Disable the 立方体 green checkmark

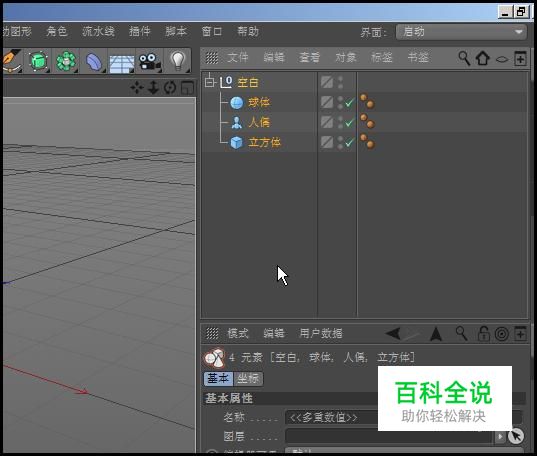click(350, 142)
